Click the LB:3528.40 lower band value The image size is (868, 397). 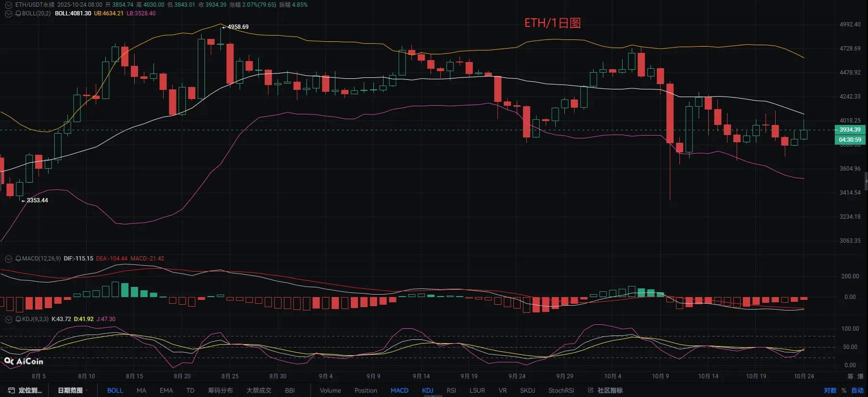(141, 13)
